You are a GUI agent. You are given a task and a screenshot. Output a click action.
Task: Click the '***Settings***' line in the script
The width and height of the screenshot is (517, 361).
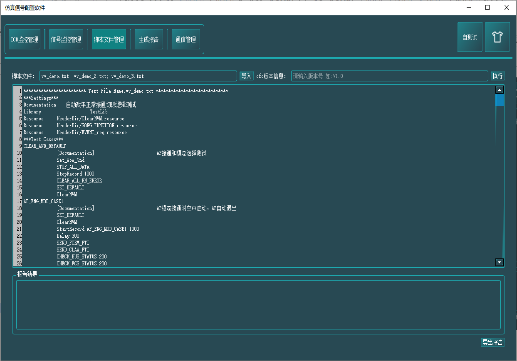(41, 98)
